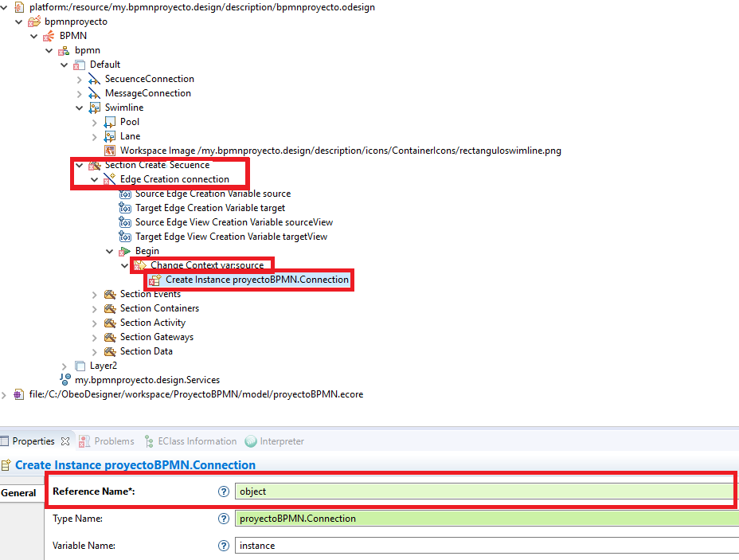This screenshot has height=560, width=739.
Task: Expand the Section Events node
Action: 94,295
